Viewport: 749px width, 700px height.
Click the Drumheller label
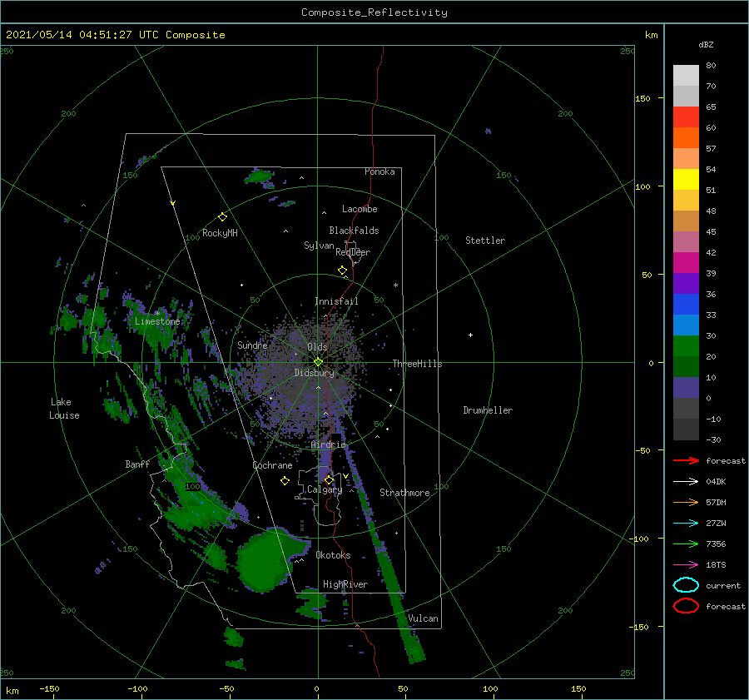(x=488, y=410)
